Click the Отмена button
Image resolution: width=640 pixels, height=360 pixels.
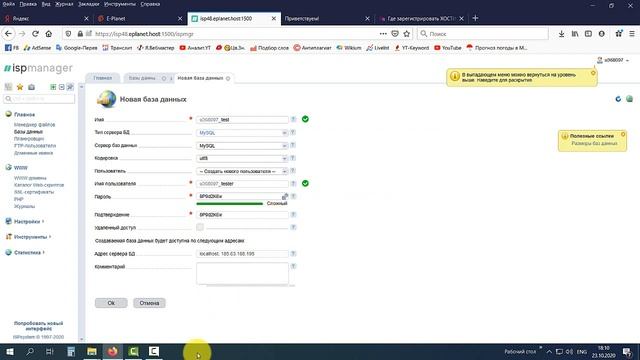click(149, 303)
